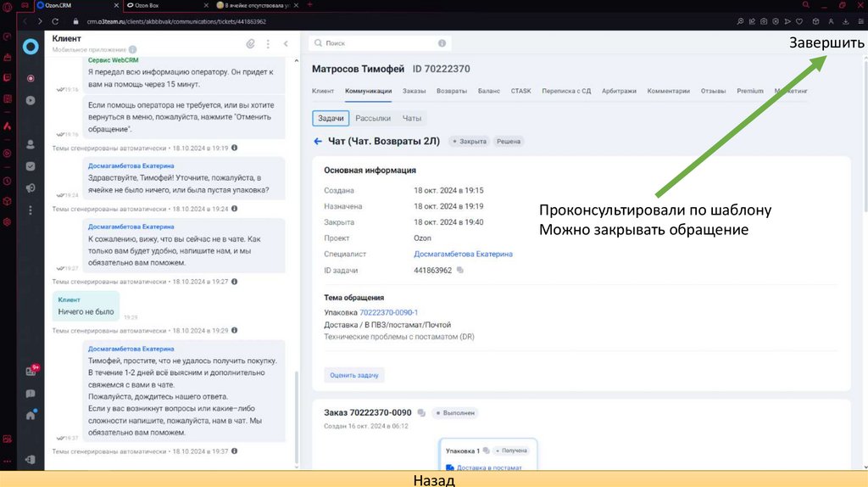Open the CTASK tab
Viewport: 868px width, 487px height.
point(521,91)
